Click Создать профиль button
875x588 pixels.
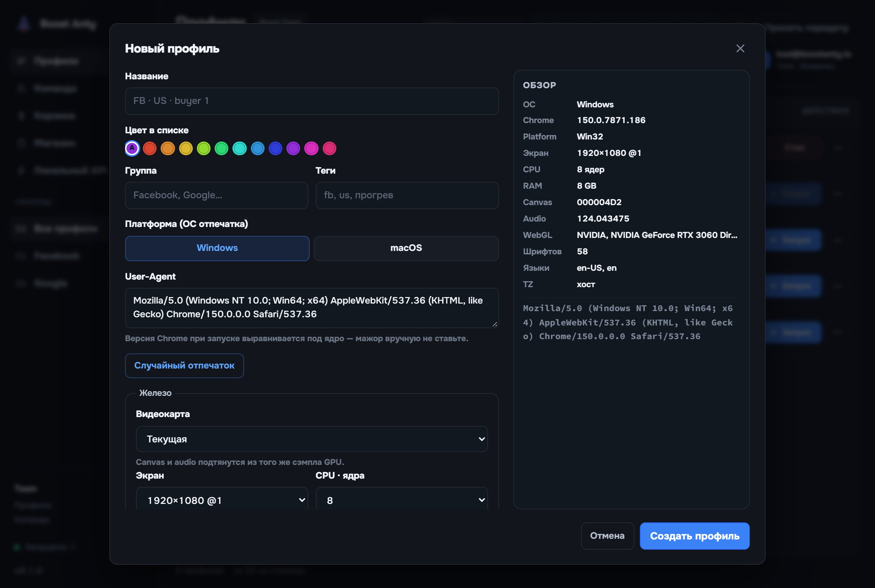tap(694, 535)
